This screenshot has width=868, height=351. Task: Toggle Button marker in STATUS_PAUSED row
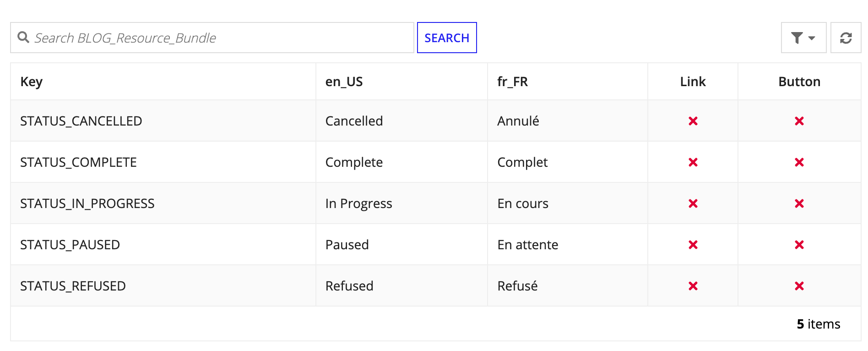point(799,245)
